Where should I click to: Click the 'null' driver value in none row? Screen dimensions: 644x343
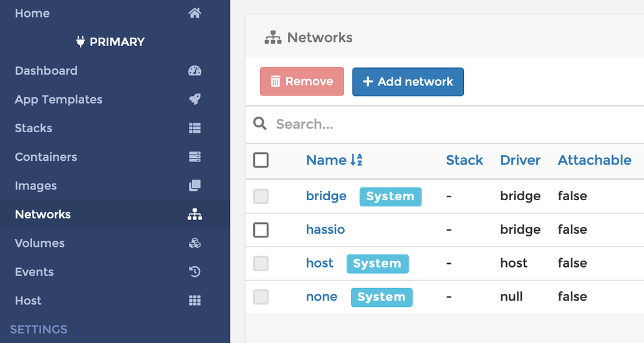[511, 296]
